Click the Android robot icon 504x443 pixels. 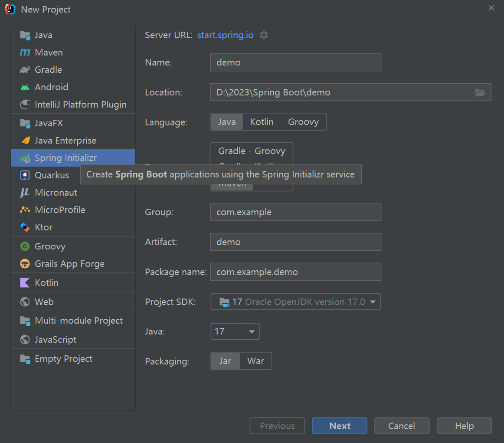25,87
